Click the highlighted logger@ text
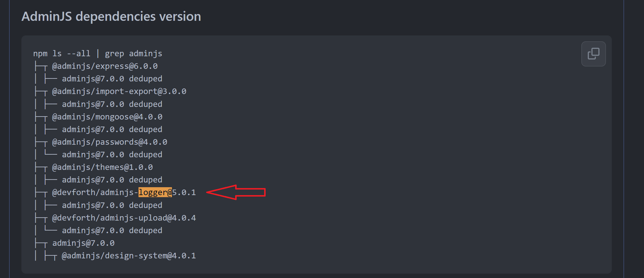Screen dimensions: 644x278 pos(155,192)
